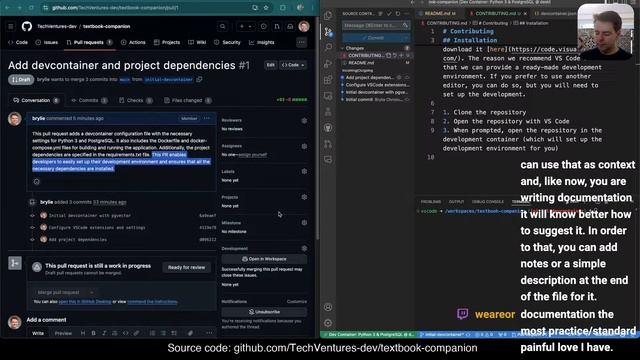Open the Code tab of the repository

[18, 42]
